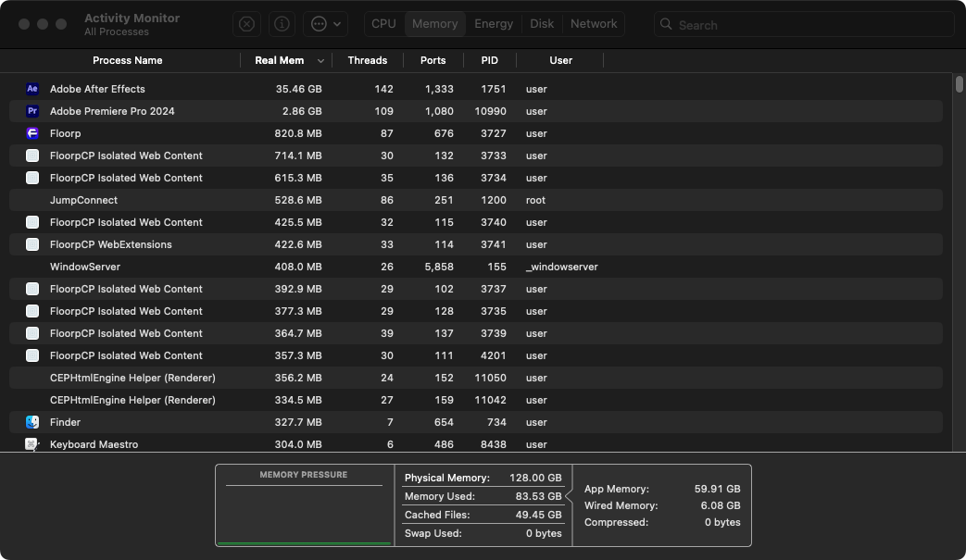
Task: Click the search magnifier icon
Action: [666, 25]
